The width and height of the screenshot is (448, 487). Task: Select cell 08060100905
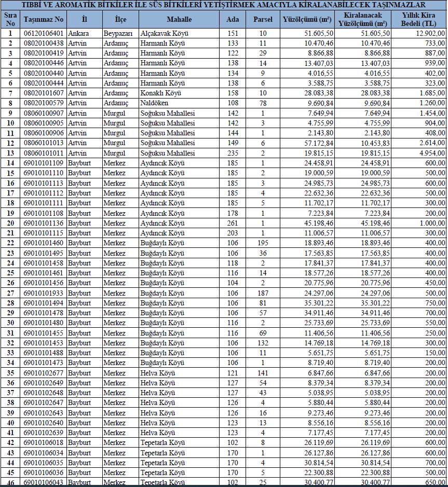[x=44, y=123]
